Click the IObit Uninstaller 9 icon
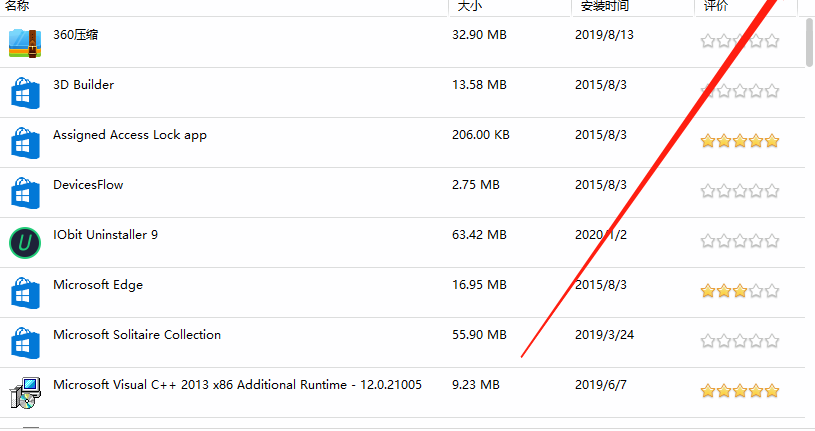This screenshot has height=431, width=815. pos(25,243)
